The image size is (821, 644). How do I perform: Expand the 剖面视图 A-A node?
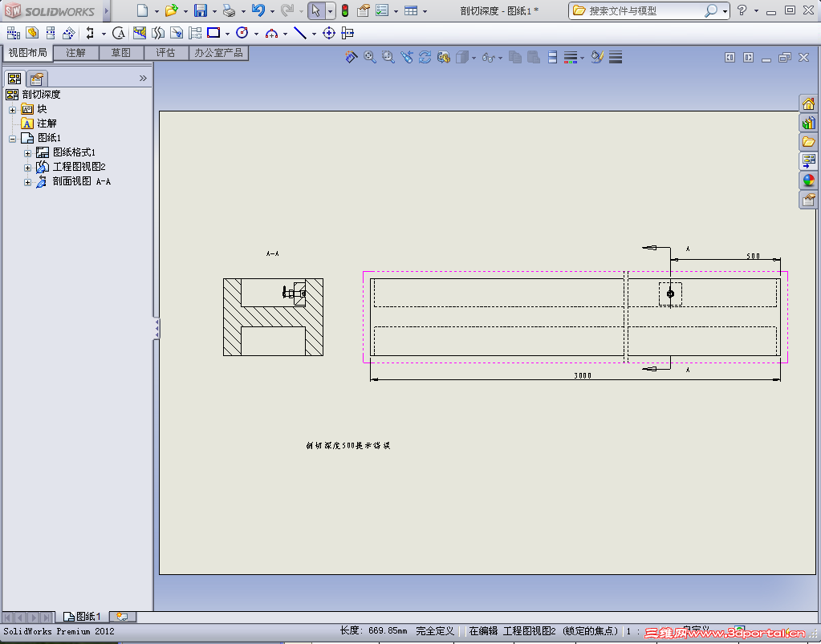tap(28, 183)
